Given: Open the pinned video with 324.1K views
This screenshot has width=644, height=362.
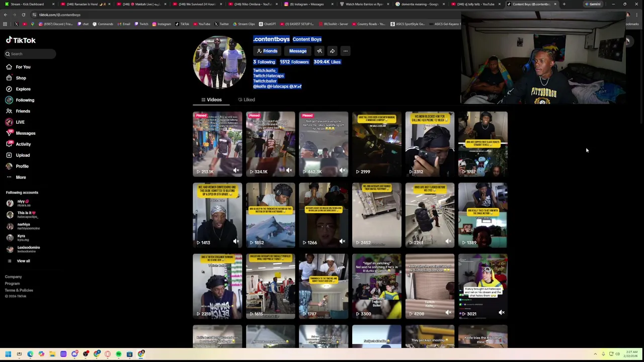Looking at the screenshot, I should coord(271,144).
